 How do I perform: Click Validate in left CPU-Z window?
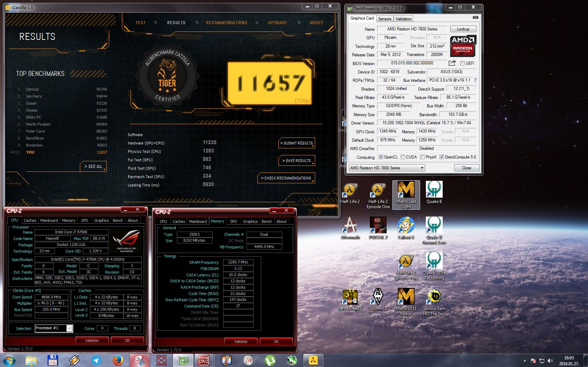click(92, 340)
